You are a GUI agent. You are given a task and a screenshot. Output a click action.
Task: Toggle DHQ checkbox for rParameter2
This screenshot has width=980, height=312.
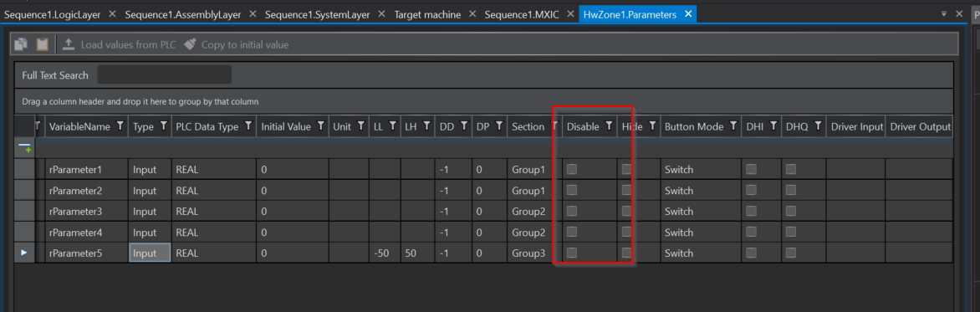tap(791, 190)
